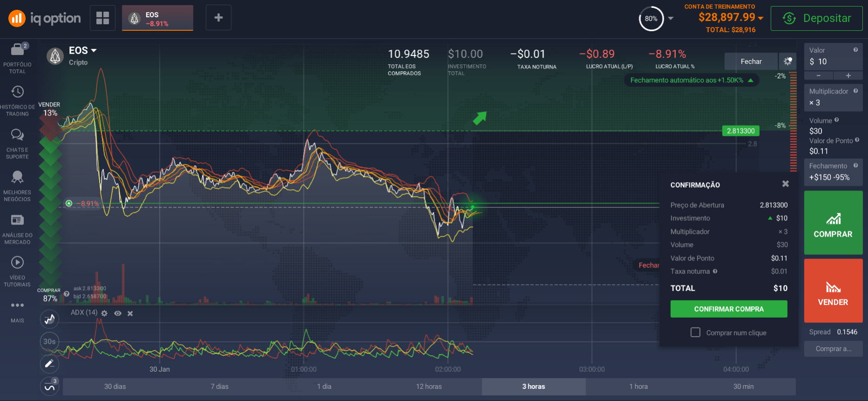Click the -8.91% open position marker

(x=83, y=204)
